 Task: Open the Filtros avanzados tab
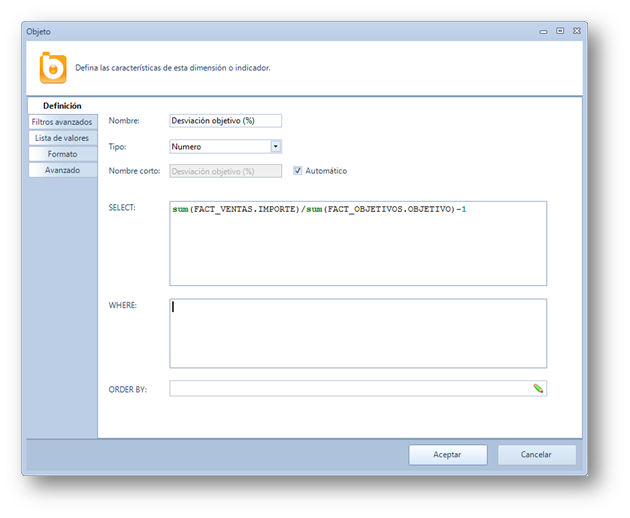[62, 122]
